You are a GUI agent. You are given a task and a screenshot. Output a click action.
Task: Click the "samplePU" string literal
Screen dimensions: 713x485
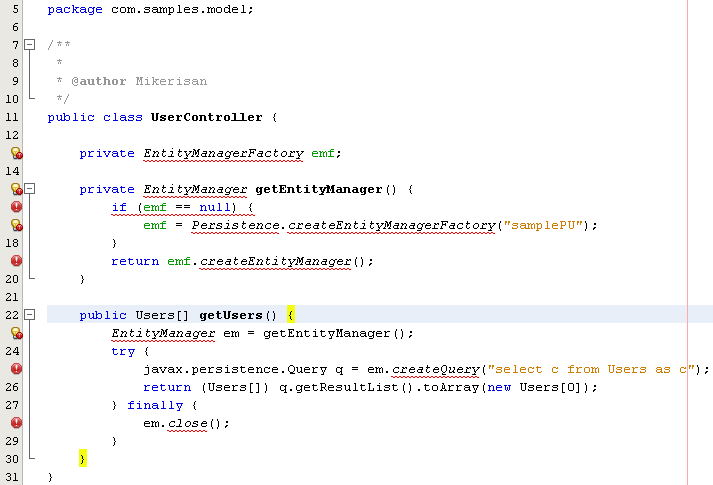tap(545, 225)
